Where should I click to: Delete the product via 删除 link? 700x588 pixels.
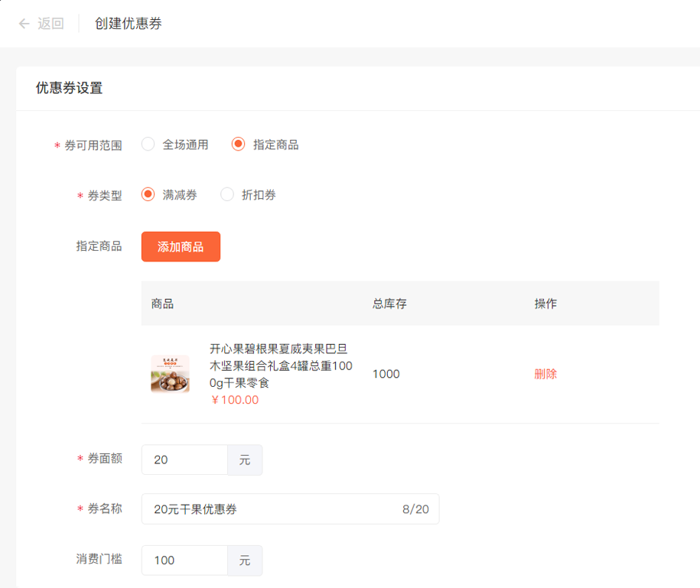point(545,374)
